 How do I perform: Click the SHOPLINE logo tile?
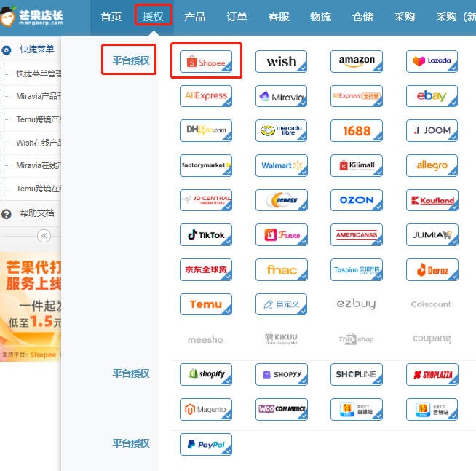[x=357, y=374]
